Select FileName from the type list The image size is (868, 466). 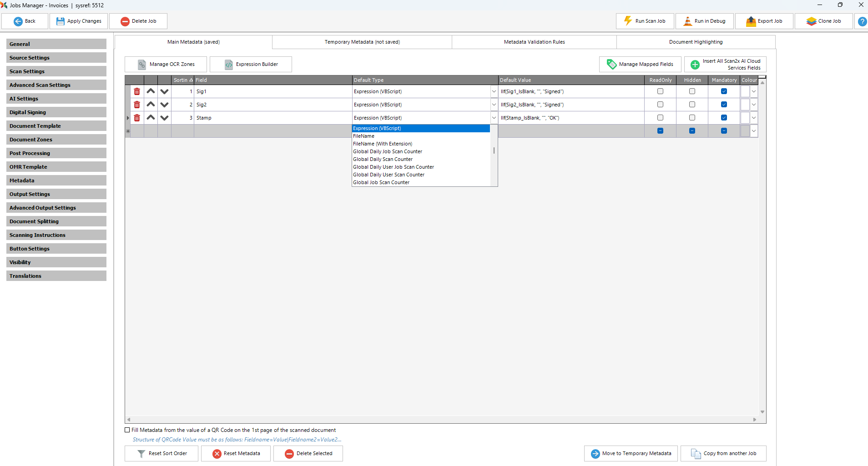421,136
